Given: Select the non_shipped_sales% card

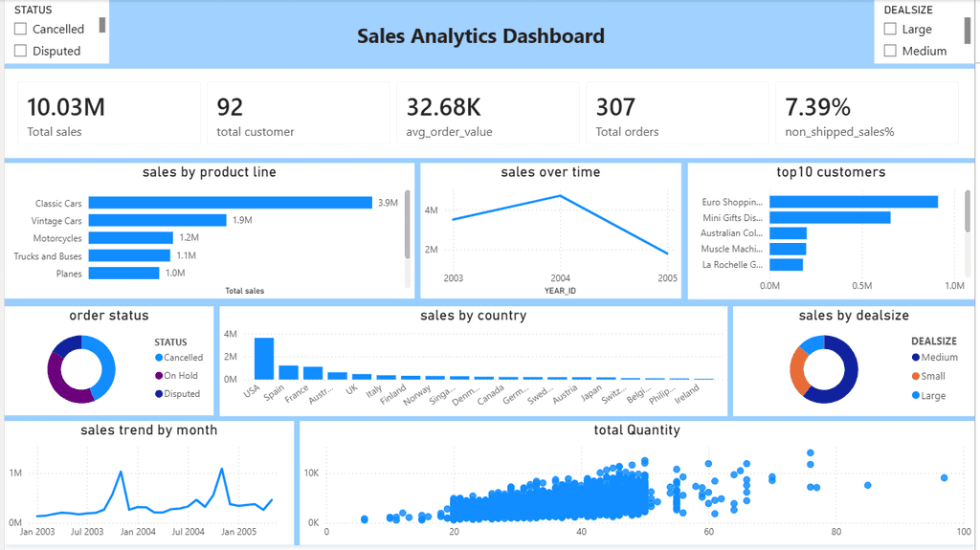Looking at the screenshot, I should point(867,113).
